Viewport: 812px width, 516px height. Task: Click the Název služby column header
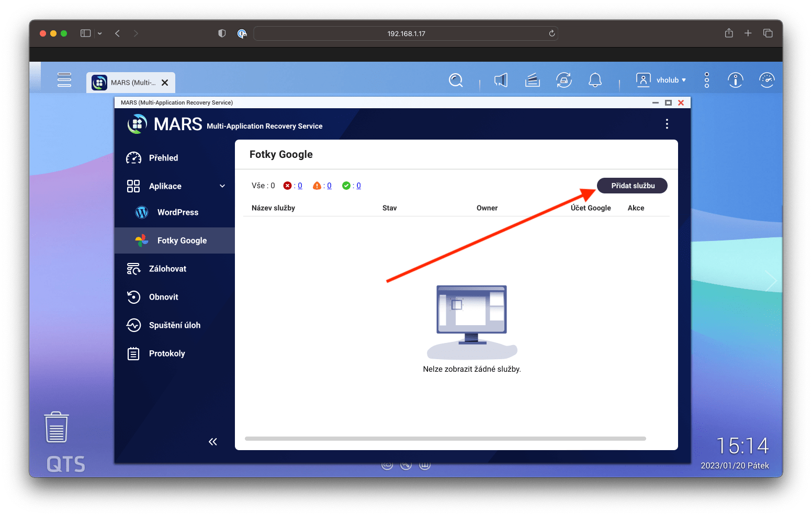273,208
